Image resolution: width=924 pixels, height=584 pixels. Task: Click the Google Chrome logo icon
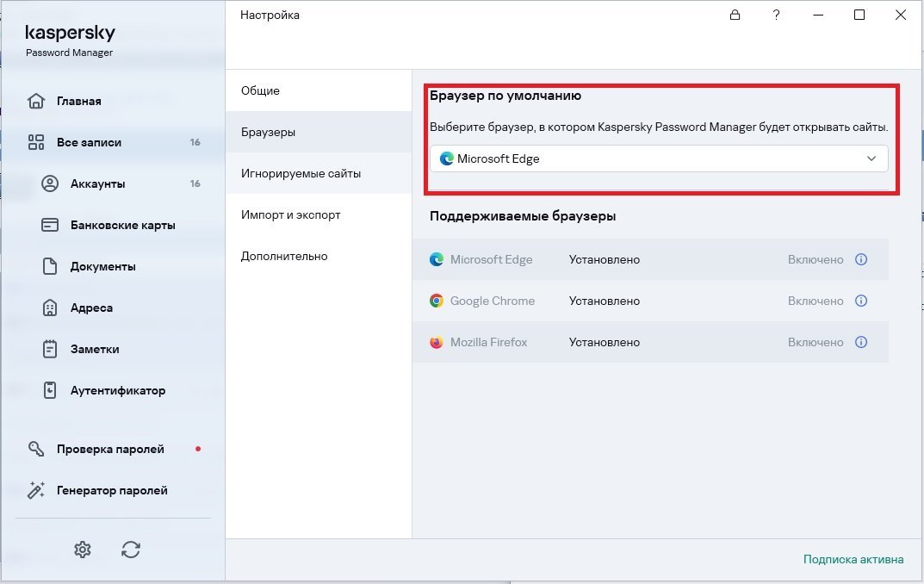point(437,301)
